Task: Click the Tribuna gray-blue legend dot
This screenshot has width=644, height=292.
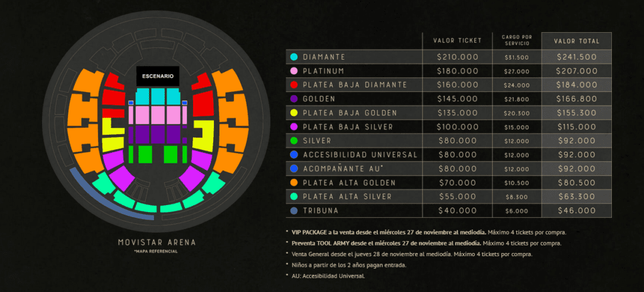Action: [x=294, y=210]
